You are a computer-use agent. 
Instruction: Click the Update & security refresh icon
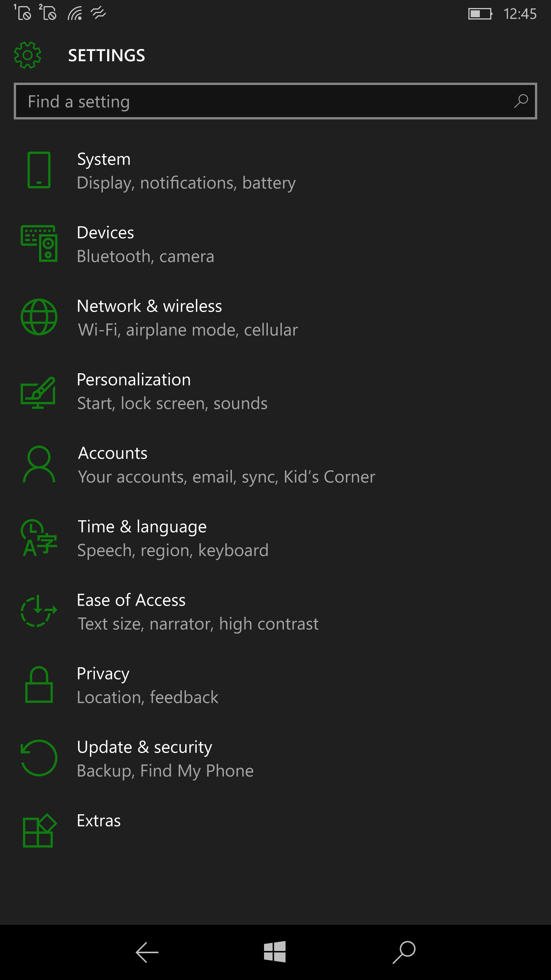[39, 758]
